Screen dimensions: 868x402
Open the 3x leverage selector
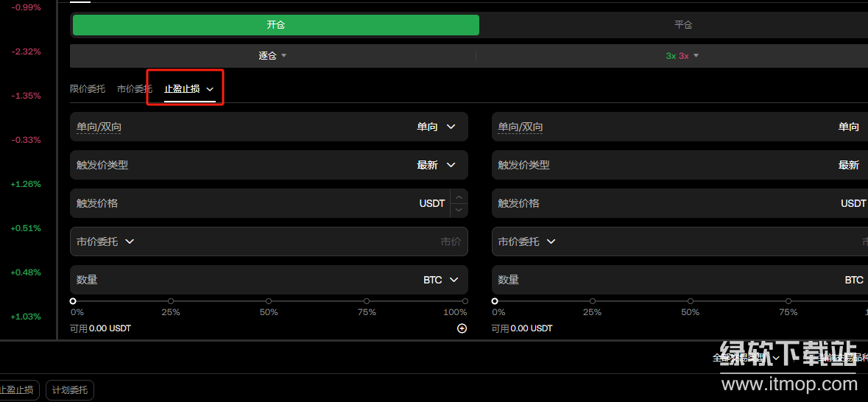682,55
